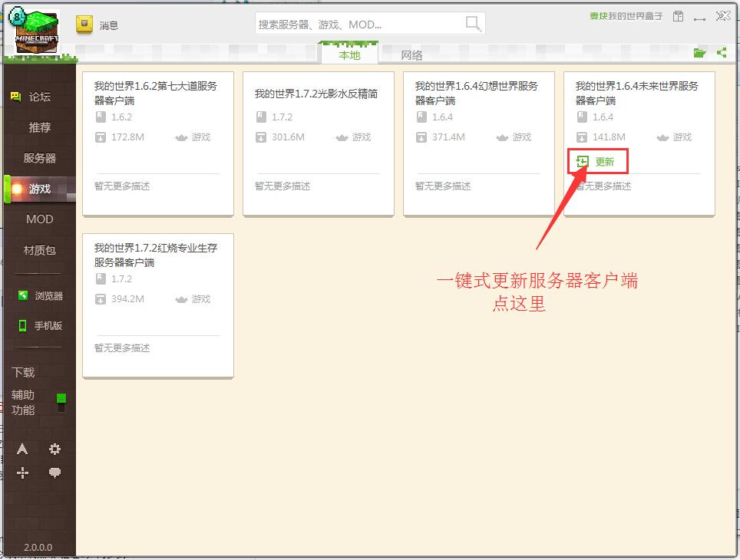The height and width of the screenshot is (560, 740).
Task: Select 推荐 in the sidebar
Action: click(40, 127)
